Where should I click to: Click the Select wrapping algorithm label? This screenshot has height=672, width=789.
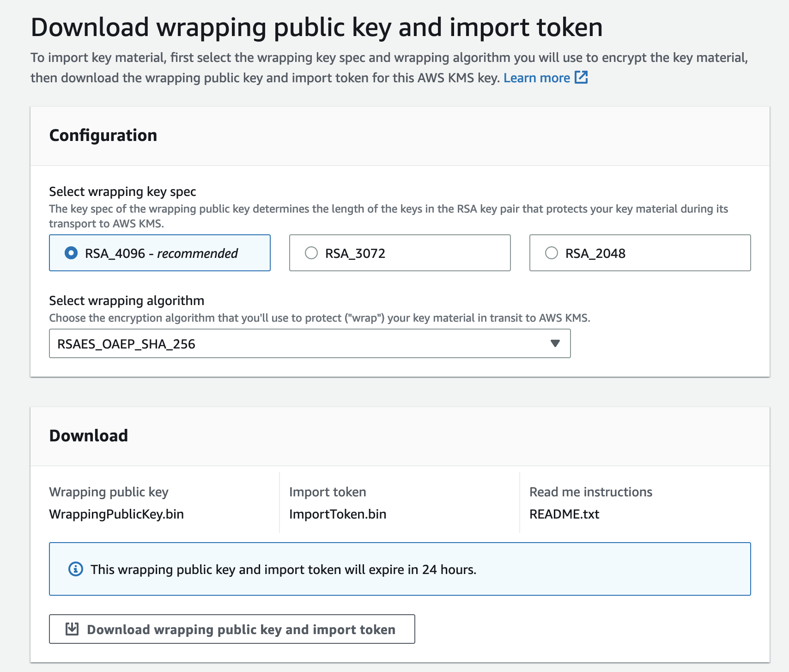[x=127, y=300]
